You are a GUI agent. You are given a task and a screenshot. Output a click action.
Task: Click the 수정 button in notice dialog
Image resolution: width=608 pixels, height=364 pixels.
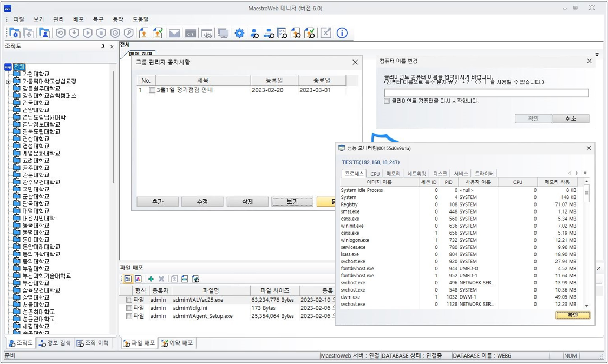point(202,202)
